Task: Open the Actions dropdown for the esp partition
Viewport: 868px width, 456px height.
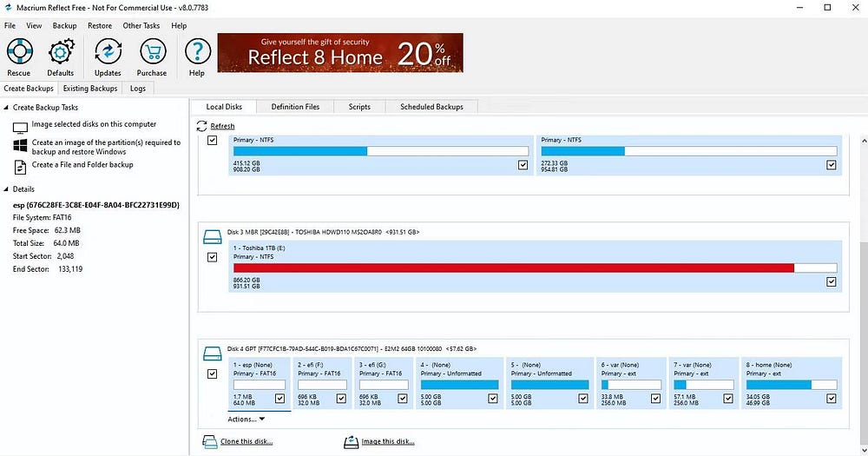Action: 247,420
